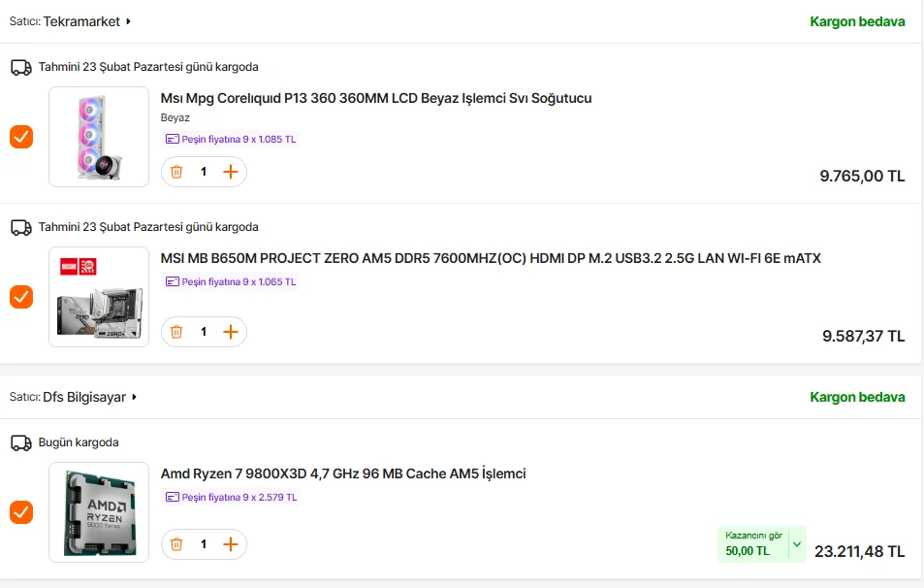Uncheck the AMD Ryzen 7 9800X3D item
The width and height of the screenshot is (924, 588).
pyautogui.click(x=21, y=511)
